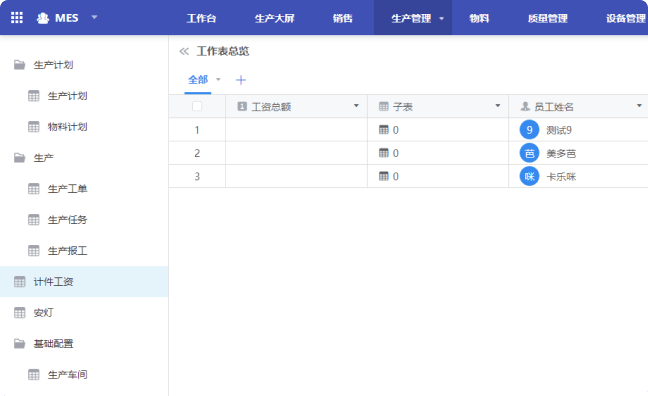The width and height of the screenshot is (648, 396).
Task: Click the avatar for 卡乐咪
Action: [529, 177]
